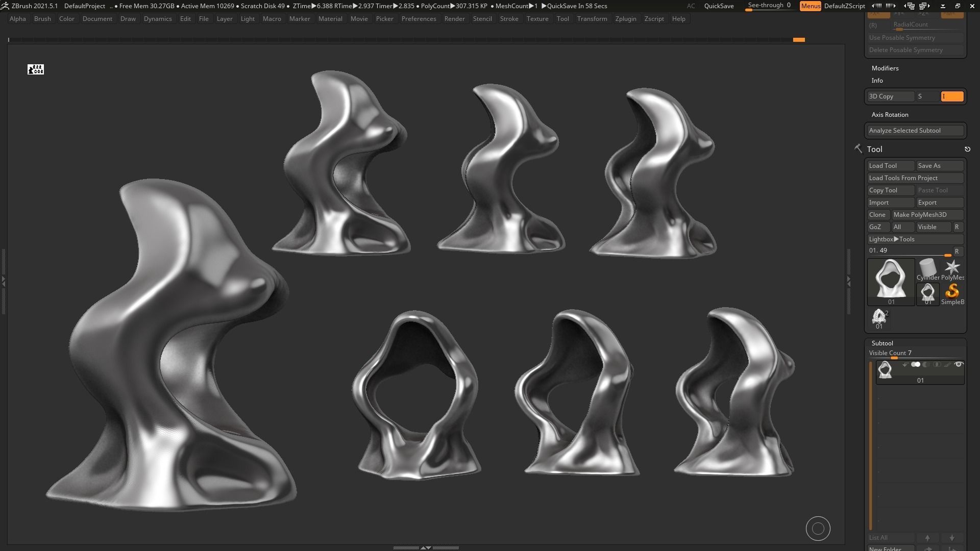Click the timeline camera keyframe icon in viewport
The height and width of the screenshot is (551, 980).
click(x=36, y=69)
